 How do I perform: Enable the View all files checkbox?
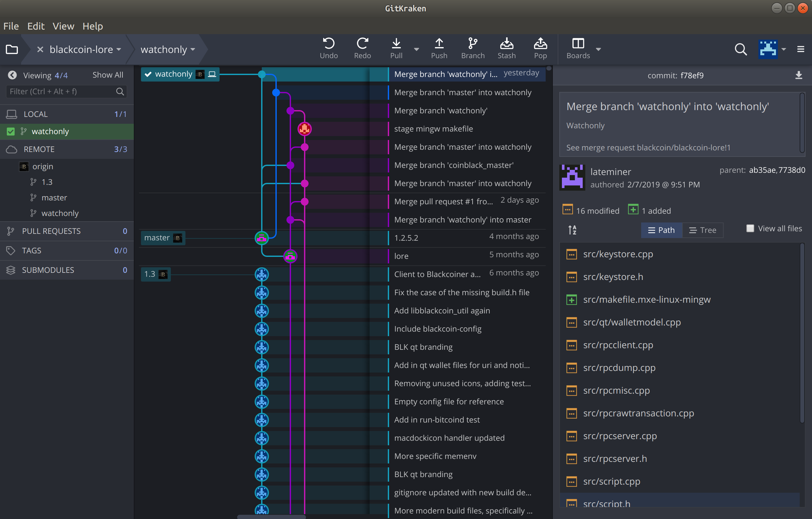750,229
